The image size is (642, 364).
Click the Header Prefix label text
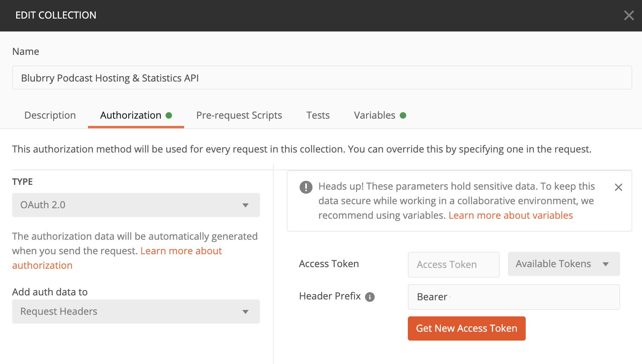pyautogui.click(x=330, y=296)
